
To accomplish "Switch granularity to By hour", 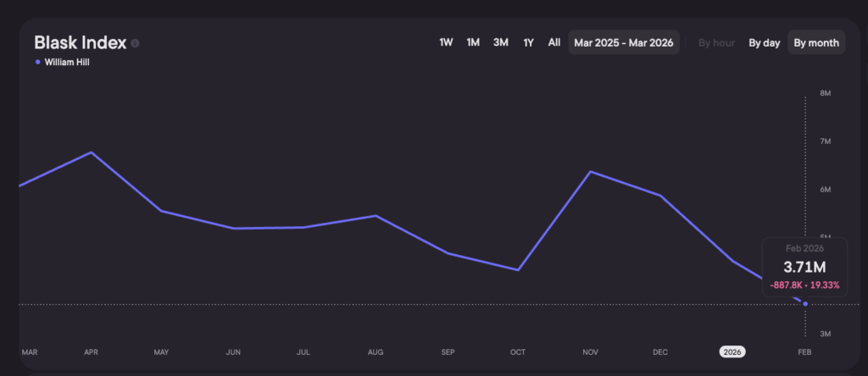I will point(716,42).
